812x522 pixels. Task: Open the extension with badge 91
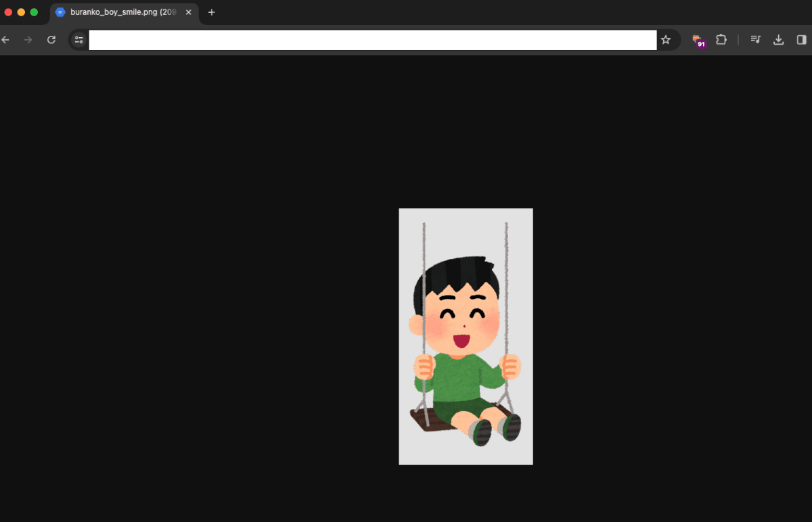click(x=698, y=41)
